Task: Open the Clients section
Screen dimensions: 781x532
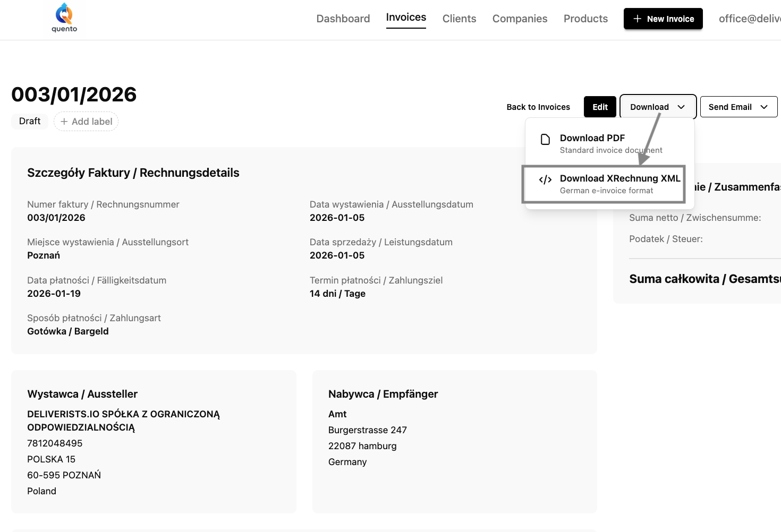Action: (x=459, y=18)
